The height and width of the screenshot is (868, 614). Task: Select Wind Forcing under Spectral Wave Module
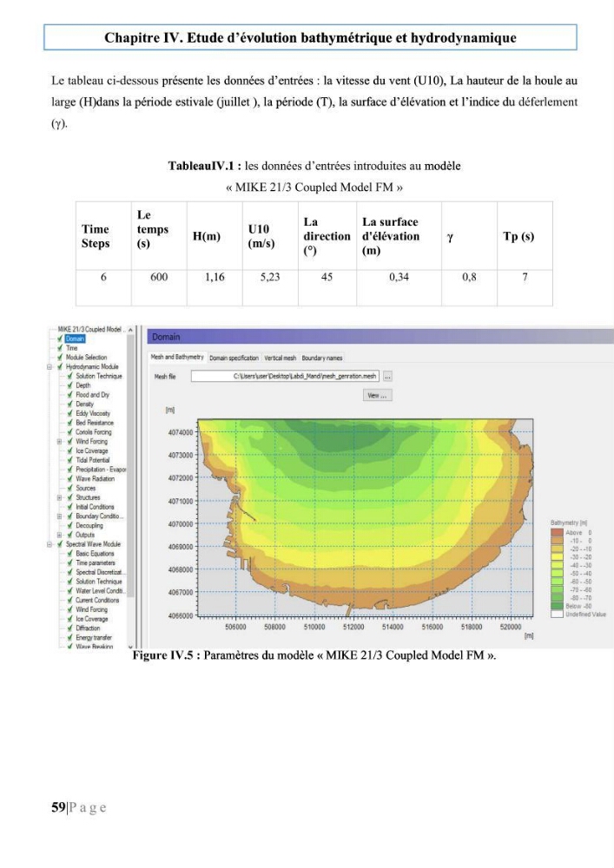[x=91, y=609]
